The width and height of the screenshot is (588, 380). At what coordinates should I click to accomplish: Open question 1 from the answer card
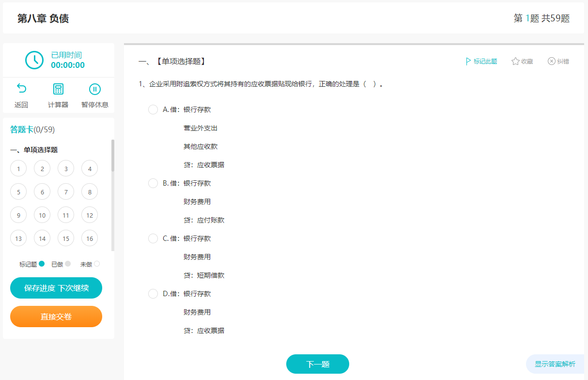(18, 168)
